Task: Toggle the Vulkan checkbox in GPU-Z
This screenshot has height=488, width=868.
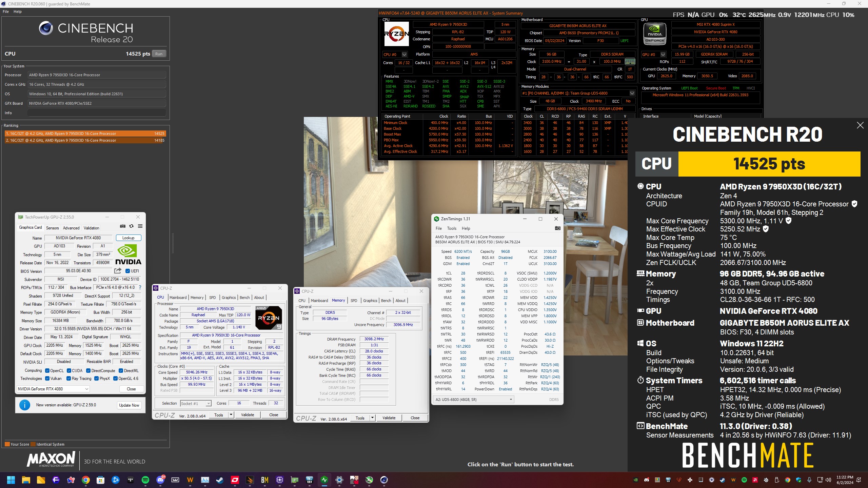Action: click(x=47, y=379)
